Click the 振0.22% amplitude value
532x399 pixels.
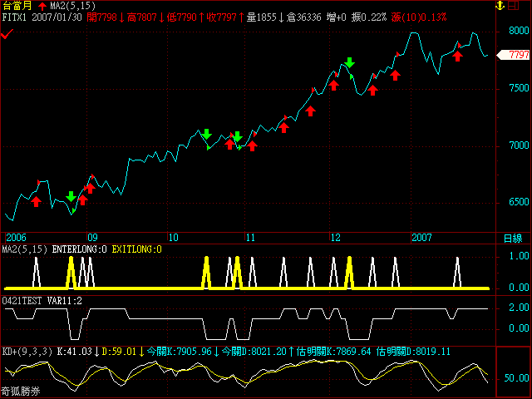coord(368,17)
